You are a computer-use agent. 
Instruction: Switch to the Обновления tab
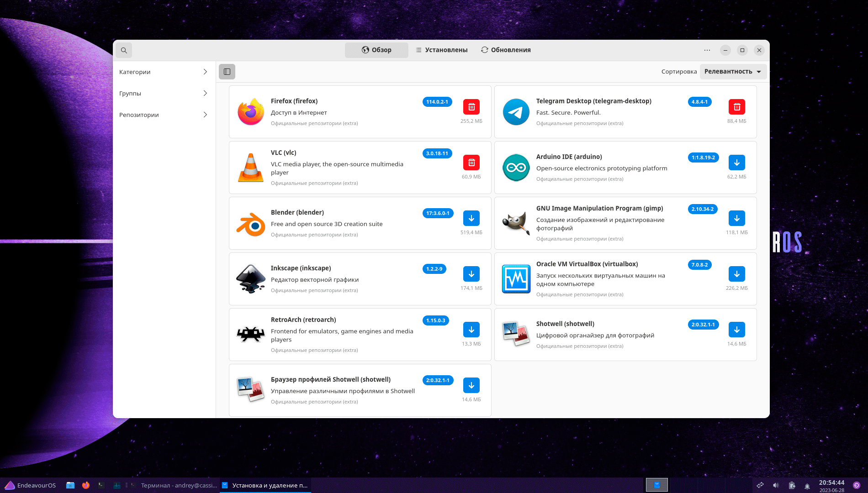coord(506,50)
